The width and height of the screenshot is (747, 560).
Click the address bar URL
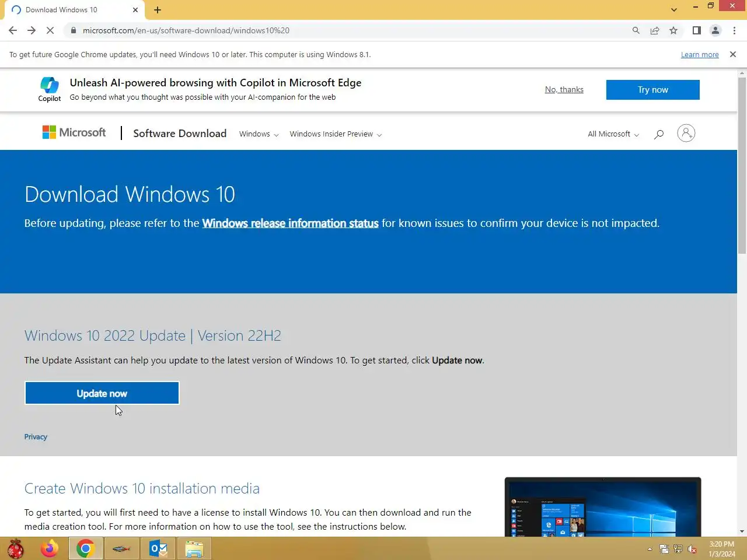click(186, 30)
